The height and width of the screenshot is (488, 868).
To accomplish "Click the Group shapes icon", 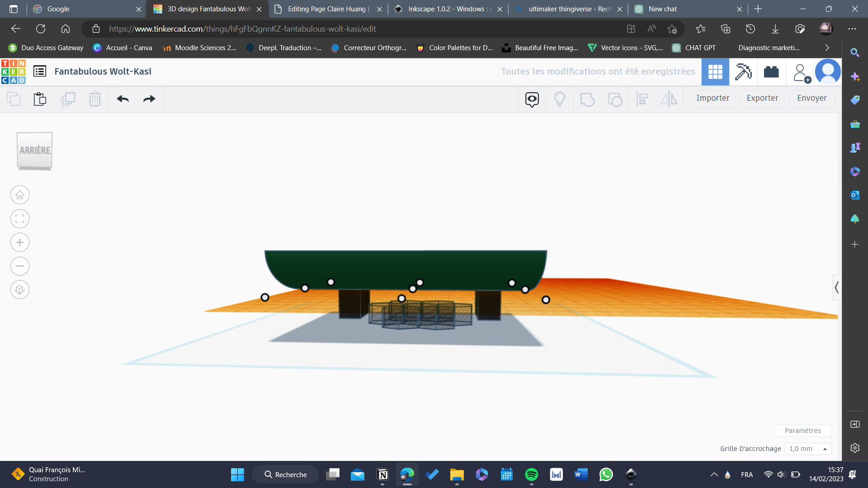I will click(x=587, y=99).
